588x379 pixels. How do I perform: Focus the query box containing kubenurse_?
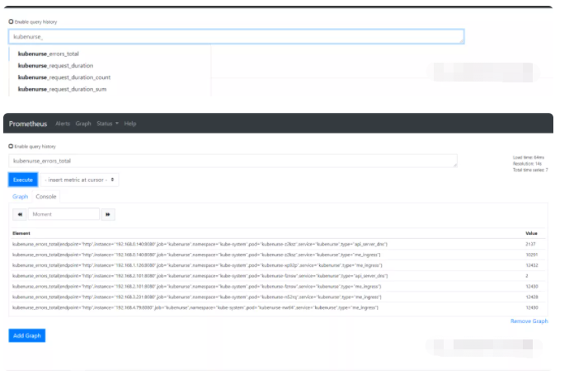(x=236, y=37)
